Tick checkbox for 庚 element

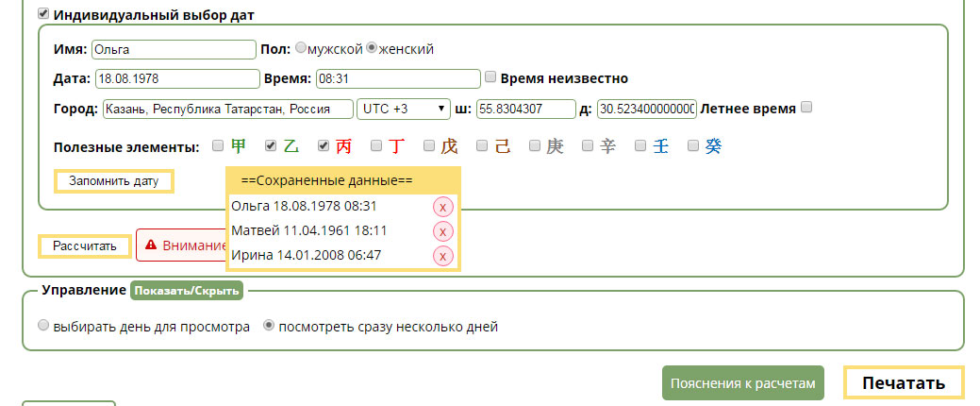(x=535, y=145)
